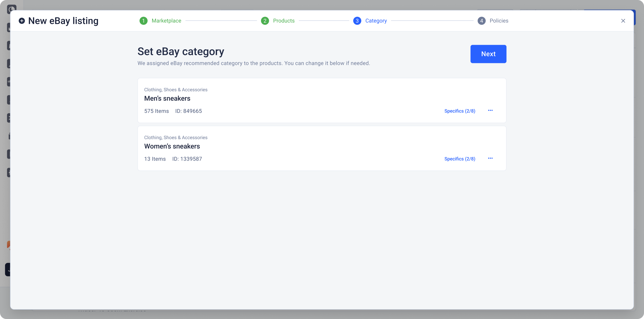Open the three-dot menu for Men's sneakers

490,111
